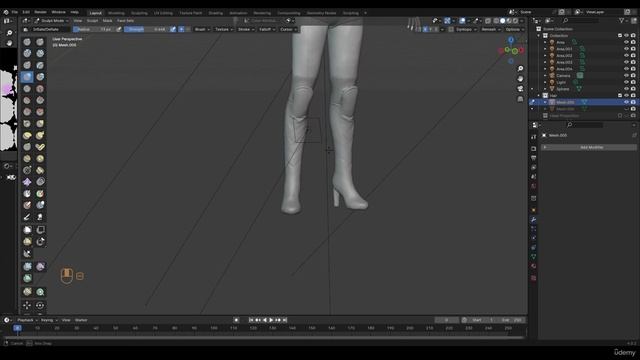640x360 pixels.
Task: Open Stroke dropdown
Action: click(246, 29)
